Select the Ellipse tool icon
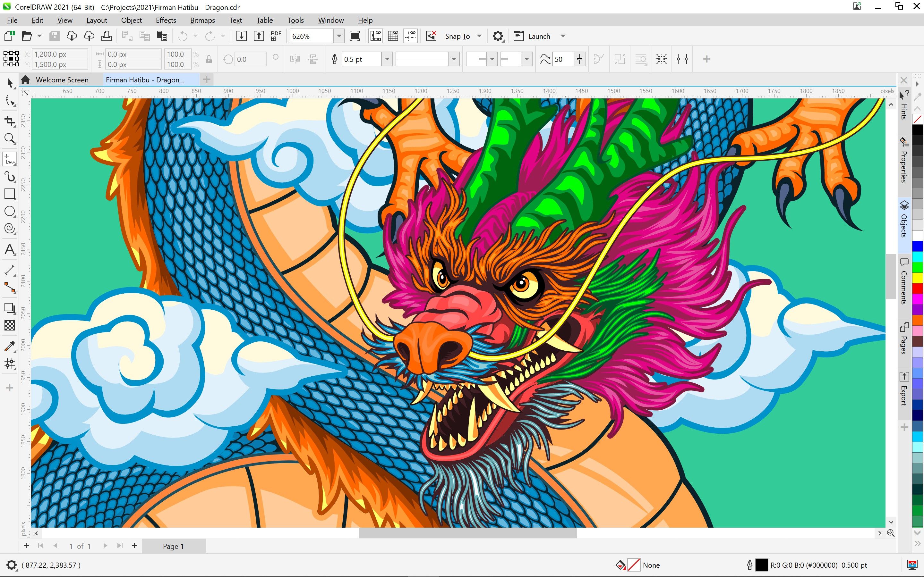Screen dimensions: 924x577 click(x=9, y=213)
